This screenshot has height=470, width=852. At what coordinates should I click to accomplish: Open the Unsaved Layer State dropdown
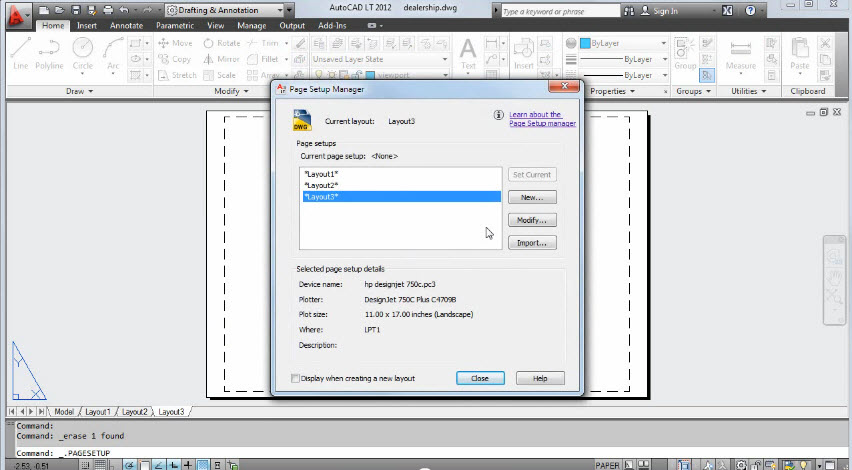380,59
